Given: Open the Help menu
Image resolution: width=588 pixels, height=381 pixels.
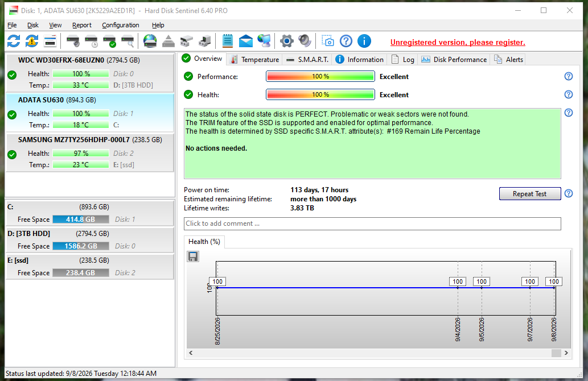Looking at the screenshot, I should (158, 25).
